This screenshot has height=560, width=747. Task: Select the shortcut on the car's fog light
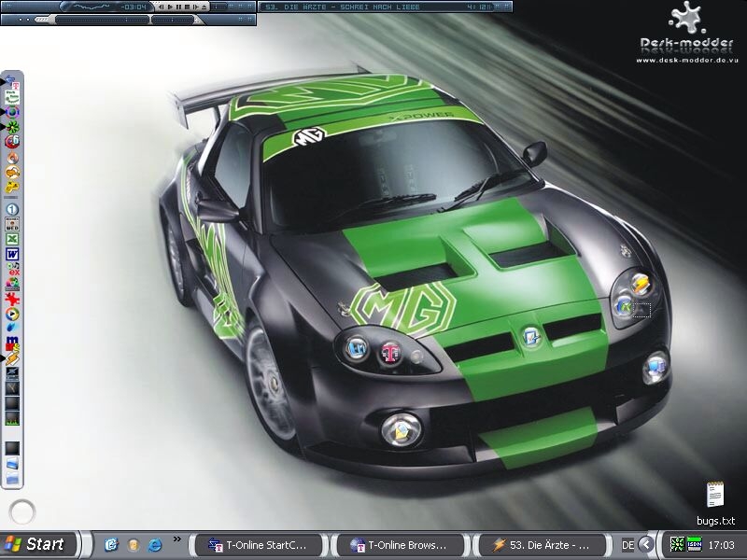402,430
